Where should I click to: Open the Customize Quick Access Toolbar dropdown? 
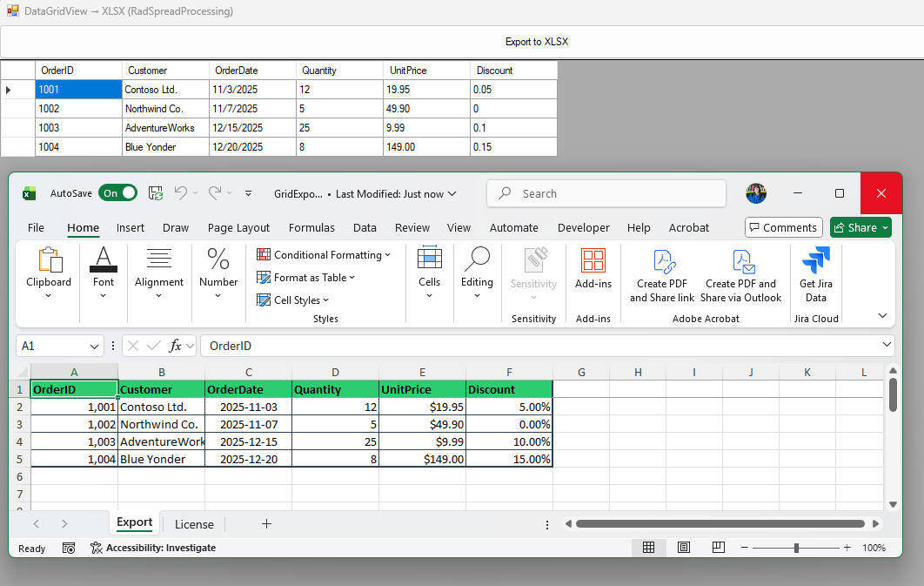tap(248, 193)
